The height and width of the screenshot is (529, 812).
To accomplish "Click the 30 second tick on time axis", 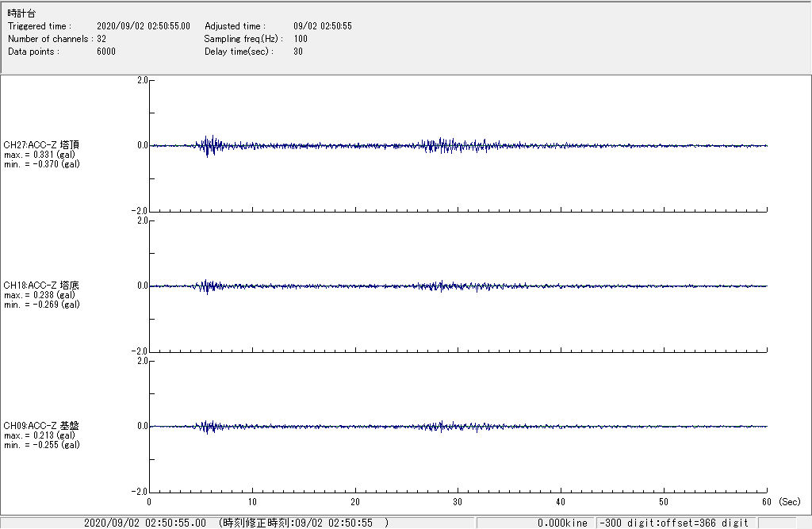I will click(x=458, y=502).
